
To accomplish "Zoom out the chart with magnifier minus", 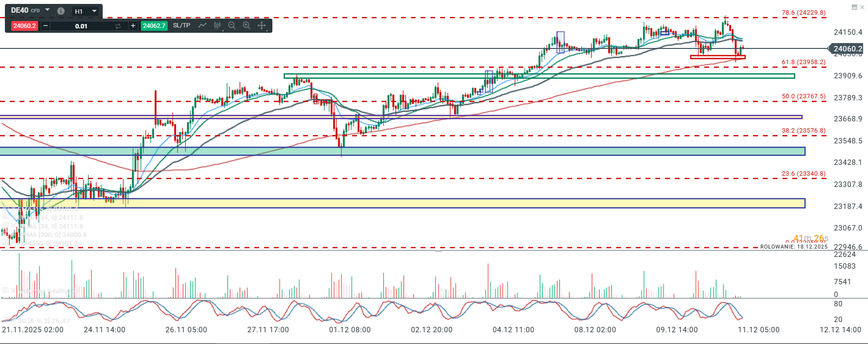I will click(232, 25).
